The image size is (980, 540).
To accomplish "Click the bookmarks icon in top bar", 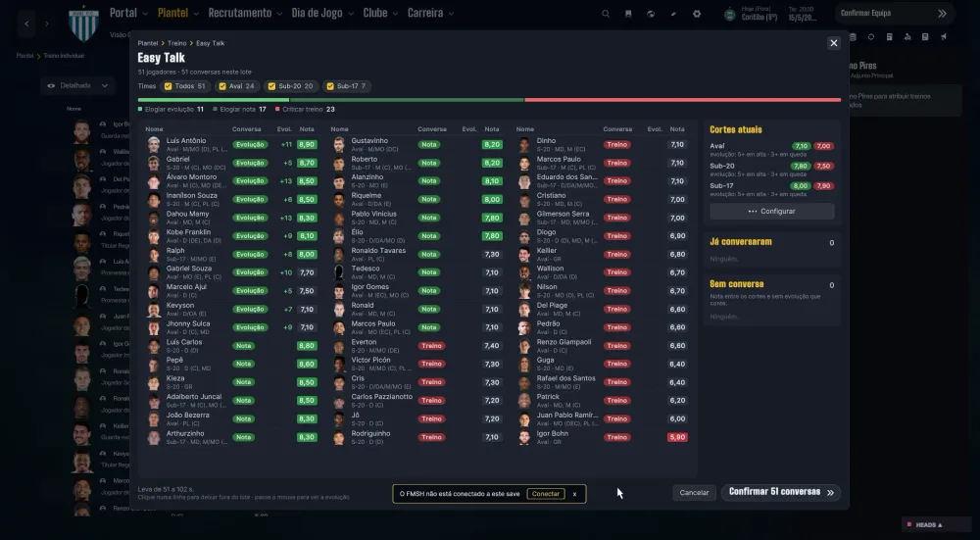I will (x=628, y=14).
